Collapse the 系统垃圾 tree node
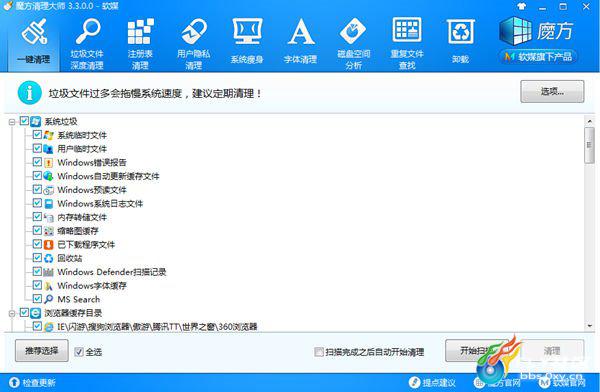Image resolution: width=600 pixels, height=392 pixels. [x=12, y=122]
